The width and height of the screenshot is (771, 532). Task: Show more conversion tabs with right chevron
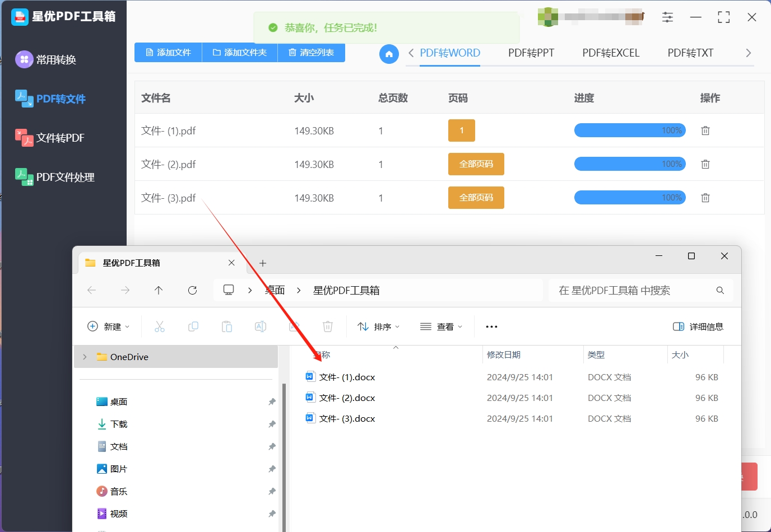[748, 53]
